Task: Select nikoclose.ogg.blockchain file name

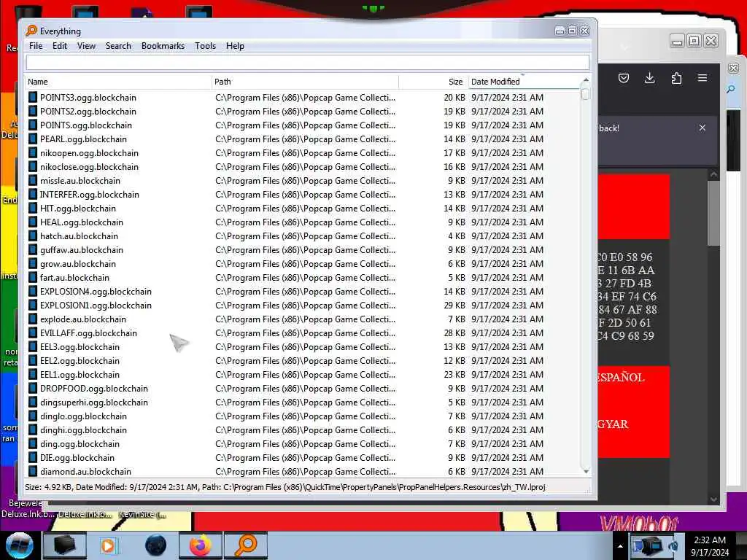Action: pos(89,167)
